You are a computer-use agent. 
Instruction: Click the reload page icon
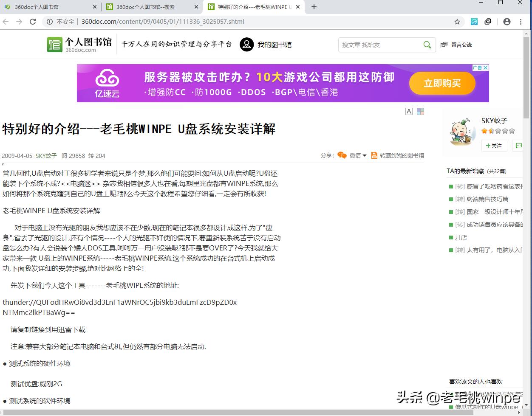point(33,22)
